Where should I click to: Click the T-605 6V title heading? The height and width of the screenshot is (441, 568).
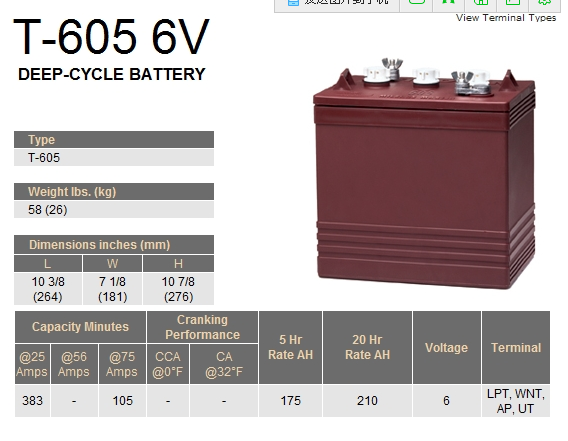(x=111, y=37)
